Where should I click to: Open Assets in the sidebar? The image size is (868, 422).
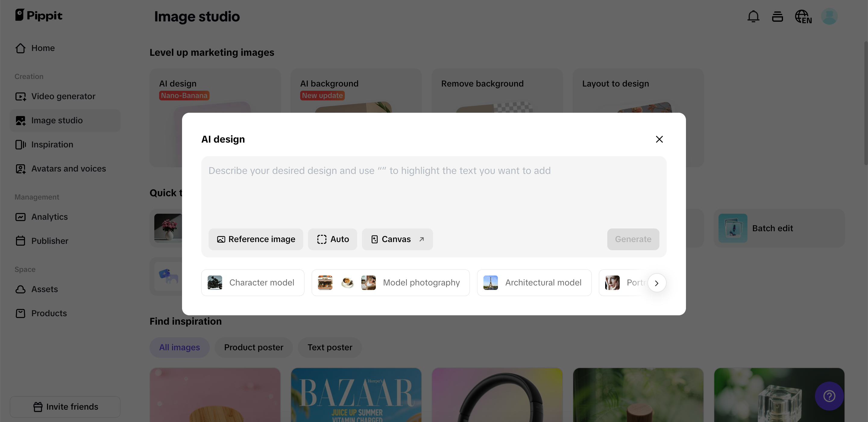coord(65,289)
